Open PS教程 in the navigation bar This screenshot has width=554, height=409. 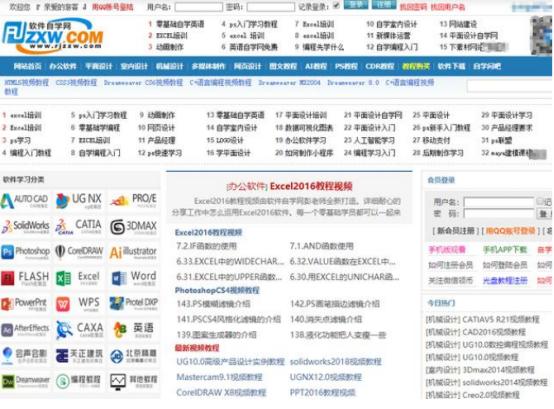pyautogui.click(x=346, y=66)
